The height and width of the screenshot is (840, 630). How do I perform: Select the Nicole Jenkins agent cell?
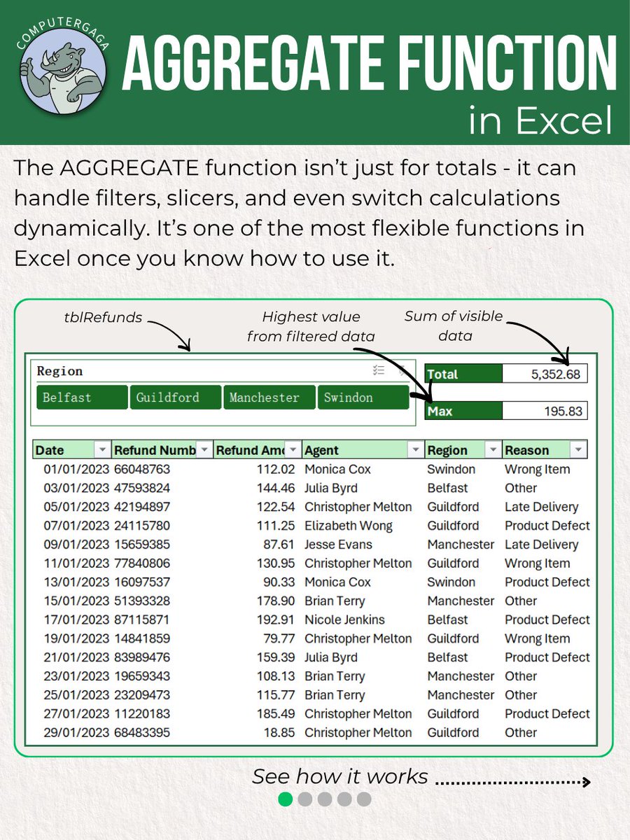click(x=344, y=620)
